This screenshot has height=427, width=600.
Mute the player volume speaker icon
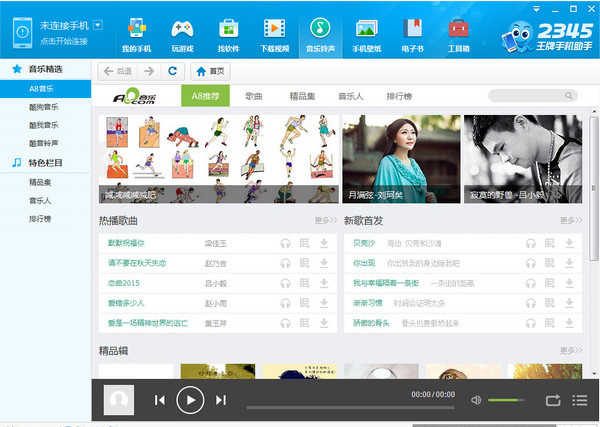pos(476,400)
